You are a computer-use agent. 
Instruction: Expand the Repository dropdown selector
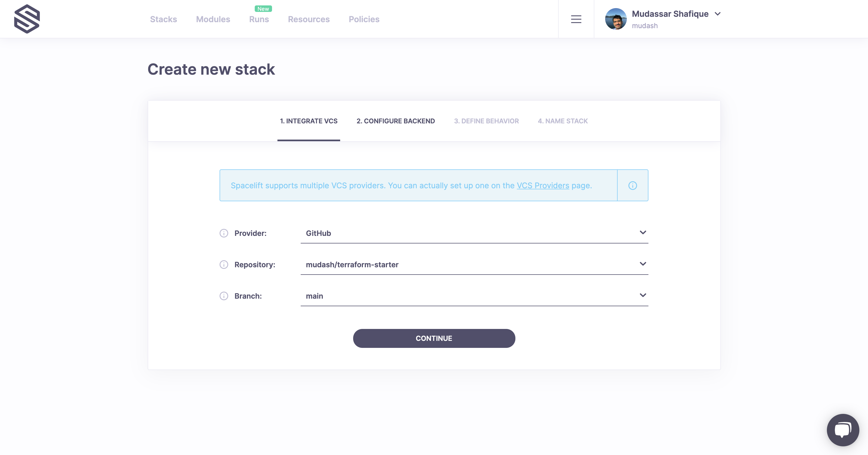pos(643,264)
